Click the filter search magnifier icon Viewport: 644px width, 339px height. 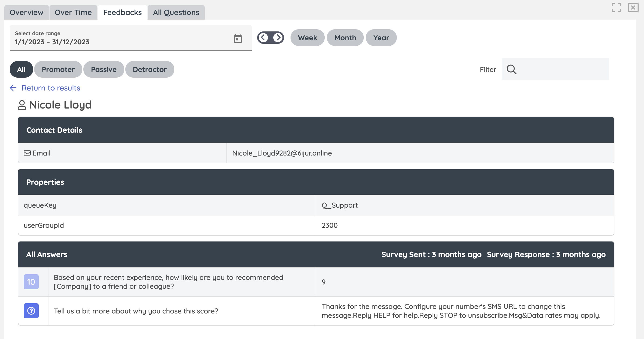[511, 70]
